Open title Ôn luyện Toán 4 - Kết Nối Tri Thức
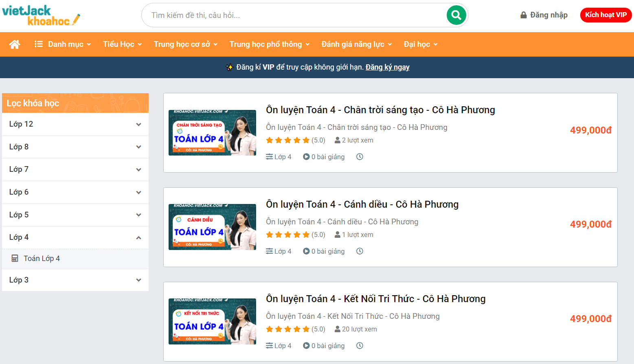Image resolution: width=634 pixels, height=364 pixels. [x=375, y=299]
